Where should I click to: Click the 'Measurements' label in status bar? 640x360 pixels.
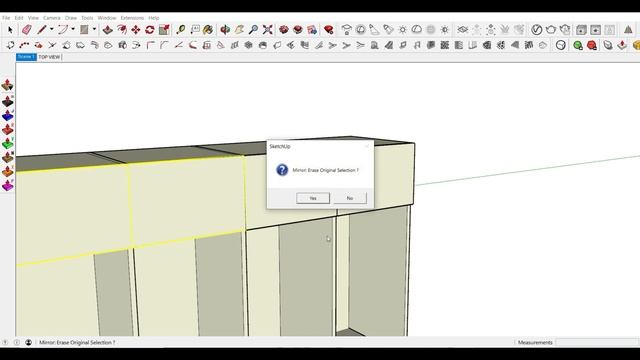coord(535,342)
